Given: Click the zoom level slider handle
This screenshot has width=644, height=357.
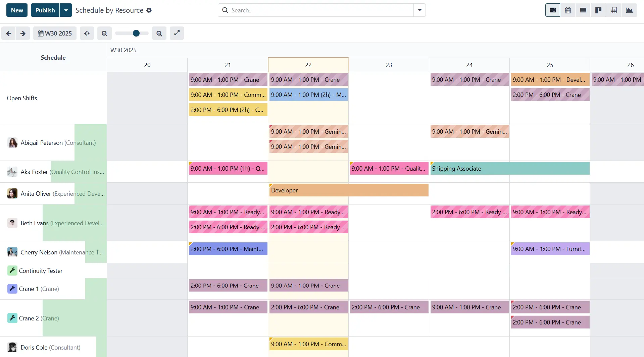Looking at the screenshot, I should click(136, 33).
